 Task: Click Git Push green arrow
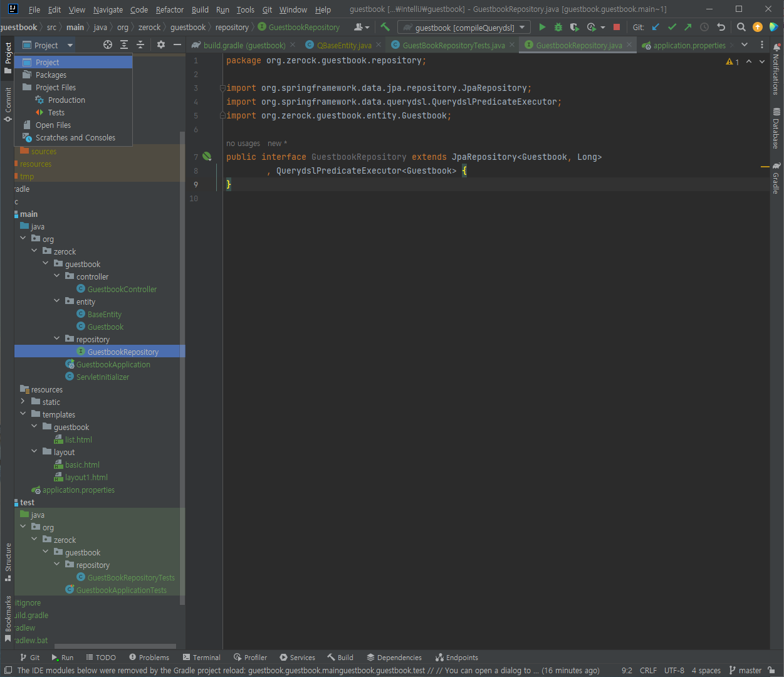(688, 27)
